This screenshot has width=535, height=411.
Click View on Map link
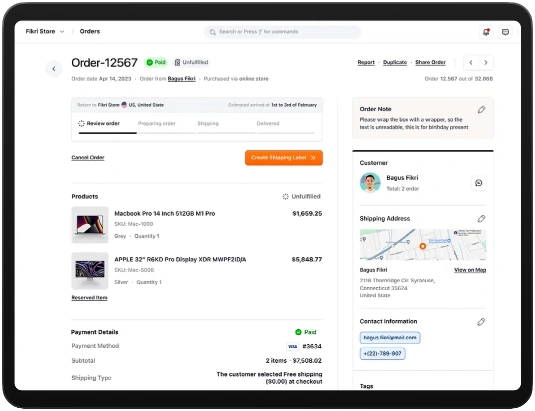pyautogui.click(x=470, y=270)
